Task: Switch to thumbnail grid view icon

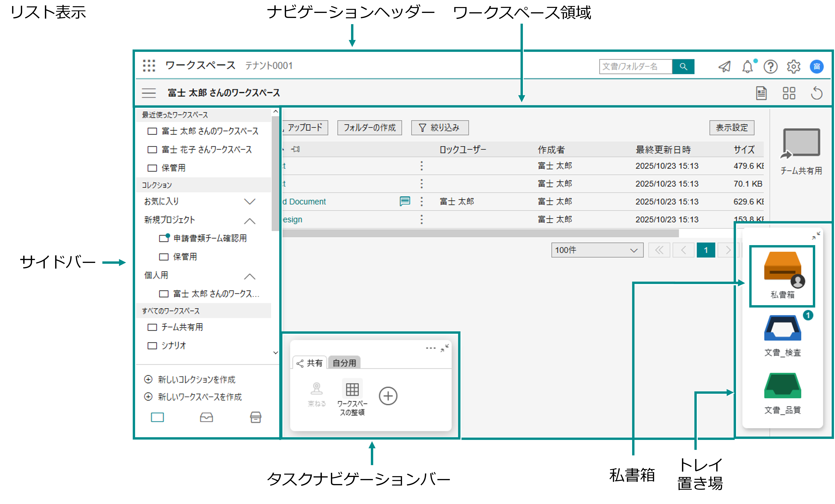Action: click(789, 93)
